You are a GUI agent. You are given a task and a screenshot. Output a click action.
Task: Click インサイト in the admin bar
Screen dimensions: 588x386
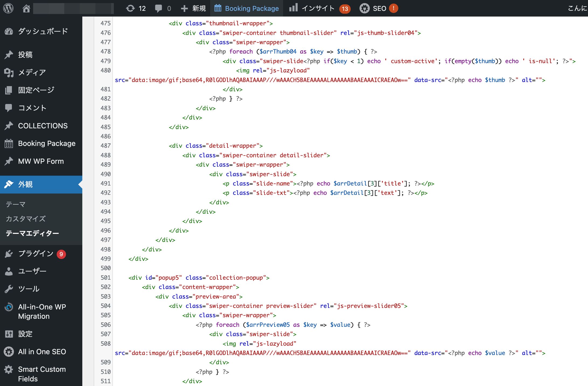tap(318, 8)
